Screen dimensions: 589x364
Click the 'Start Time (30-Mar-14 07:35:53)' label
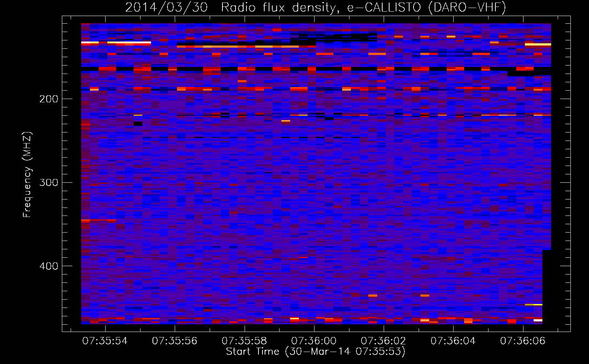(x=316, y=352)
